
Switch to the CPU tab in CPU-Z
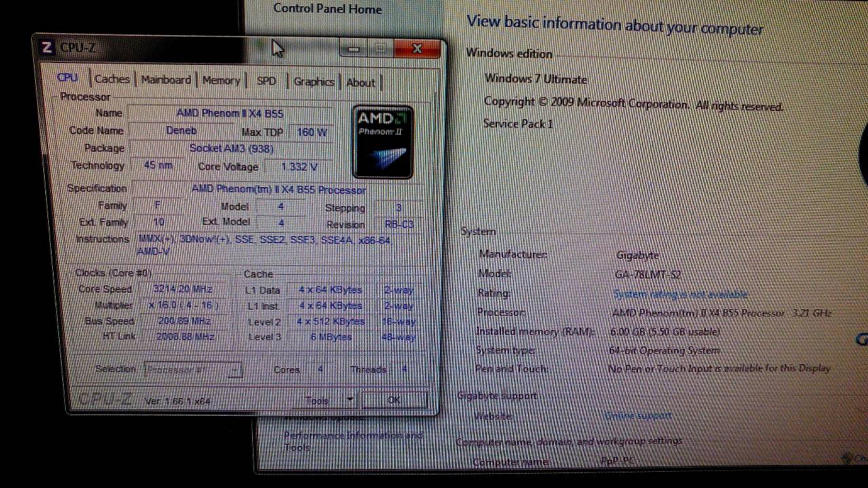(68, 78)
